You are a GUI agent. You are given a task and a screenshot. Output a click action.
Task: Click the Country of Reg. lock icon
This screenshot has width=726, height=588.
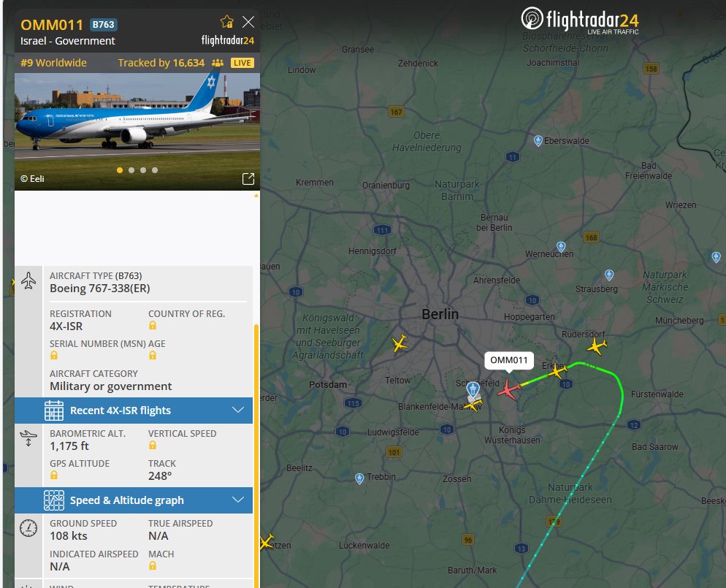coord(153,326)
